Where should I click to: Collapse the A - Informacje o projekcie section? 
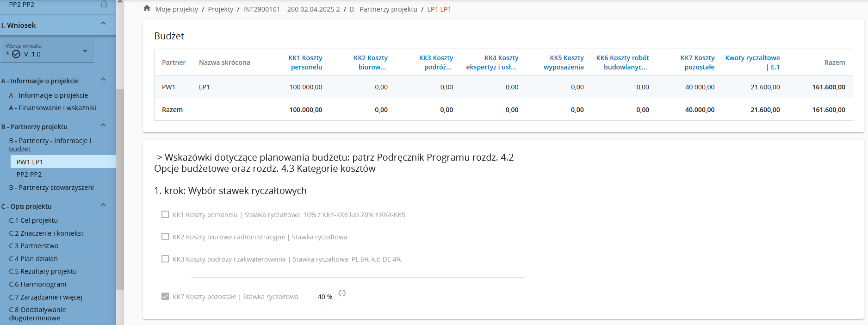point(103,80)
